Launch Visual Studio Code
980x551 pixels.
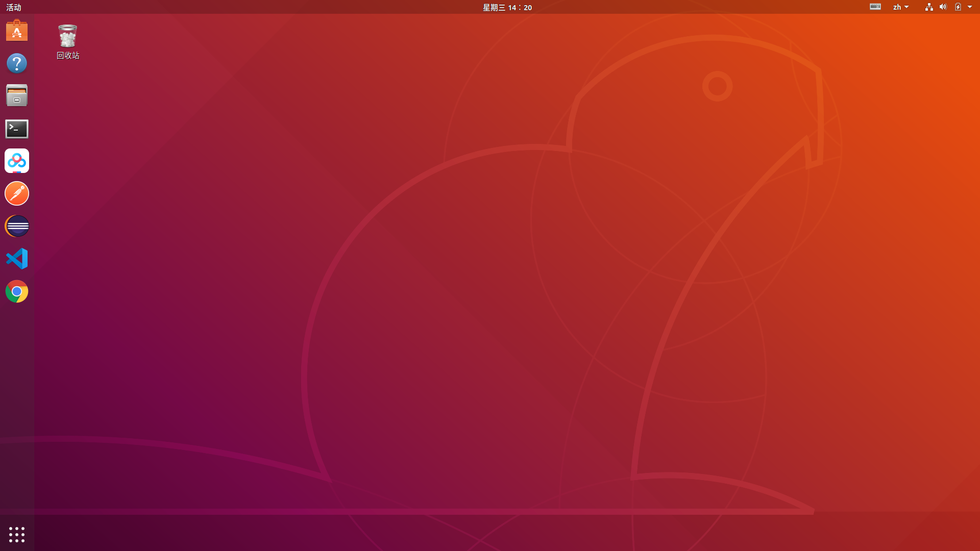point(17,259)
